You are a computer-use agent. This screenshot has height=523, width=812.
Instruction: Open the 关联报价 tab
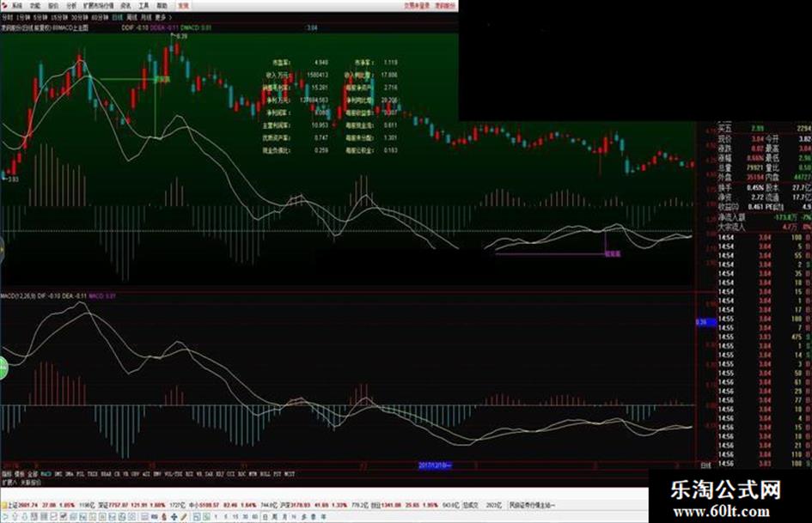coord(31,482)
